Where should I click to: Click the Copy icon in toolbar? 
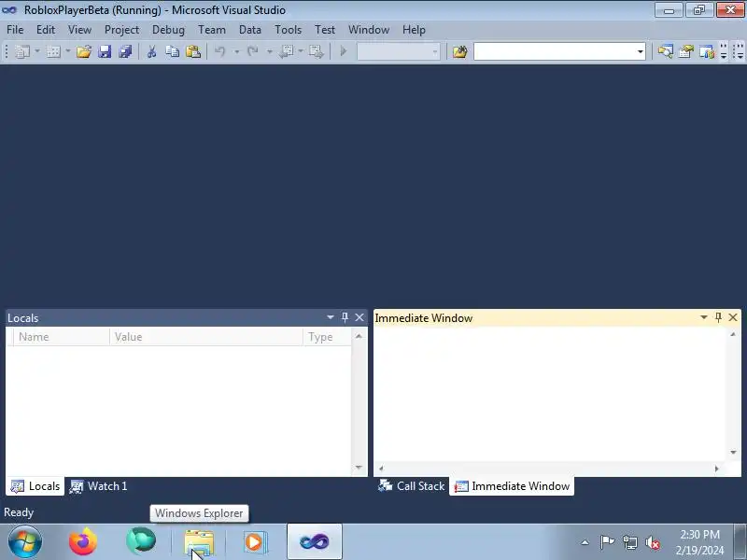point(173,51)
